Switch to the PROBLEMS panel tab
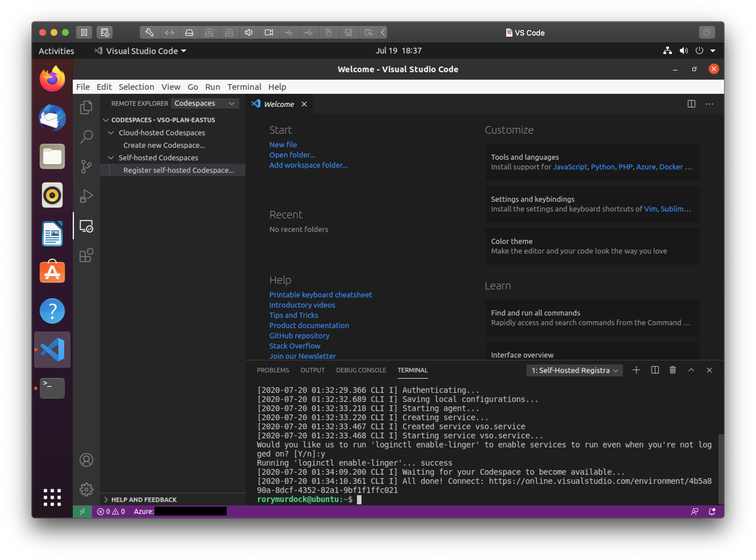Screen dimensions: 756x560 (x=273, y=370)
